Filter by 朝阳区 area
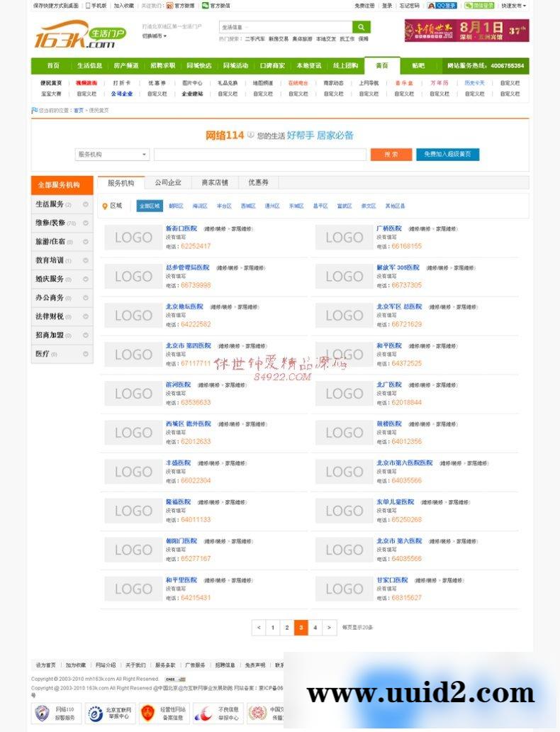The height and width of the screenshot is (732, 560). pyautogui.click(x=176, y=206)
